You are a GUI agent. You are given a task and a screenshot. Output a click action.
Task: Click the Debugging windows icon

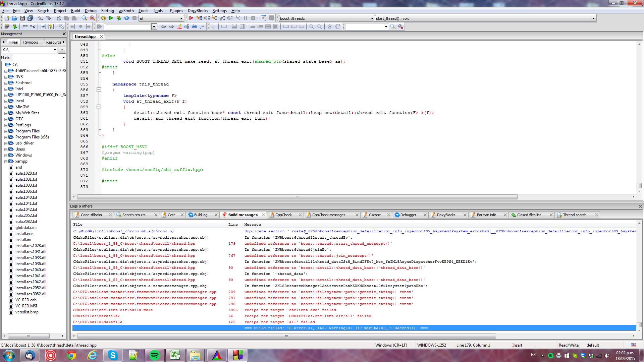(264, 18)
